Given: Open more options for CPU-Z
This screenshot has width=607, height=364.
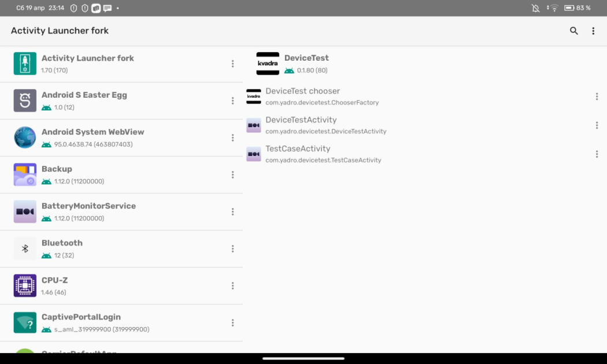Looking at the screenshot, I should point(232,285).
